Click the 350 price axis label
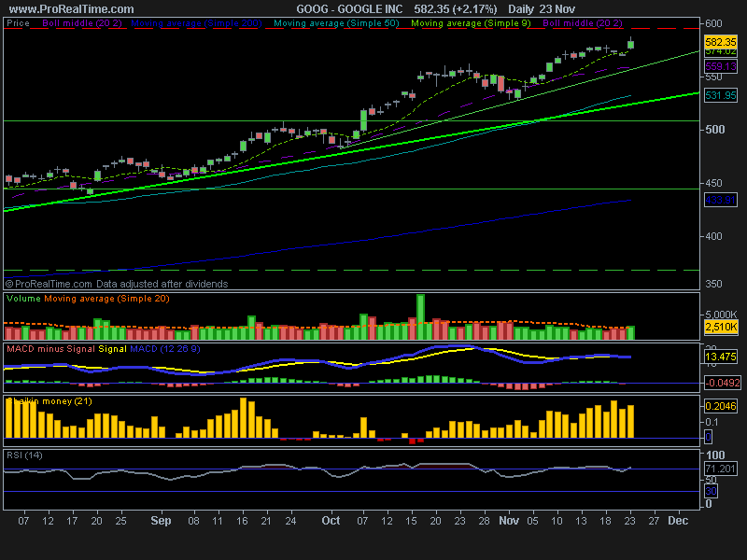The height and width of the screenshot is (560, 747). (x=713, y=284)
